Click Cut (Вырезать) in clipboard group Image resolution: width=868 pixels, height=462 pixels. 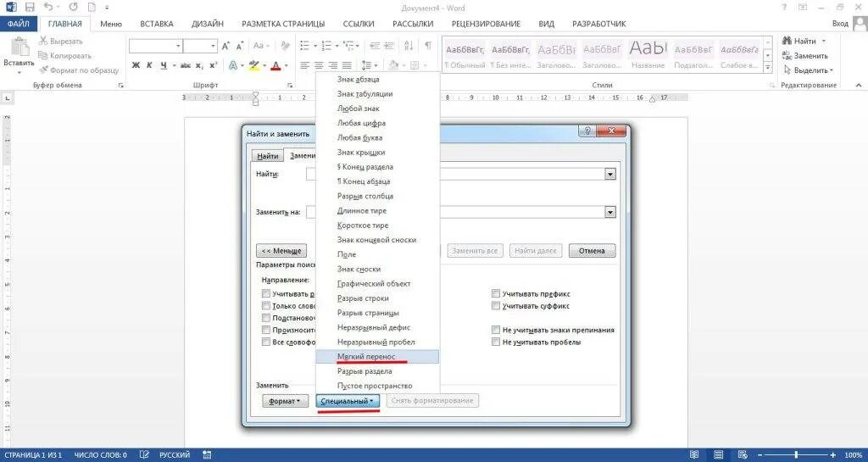(x=60, y=42)
